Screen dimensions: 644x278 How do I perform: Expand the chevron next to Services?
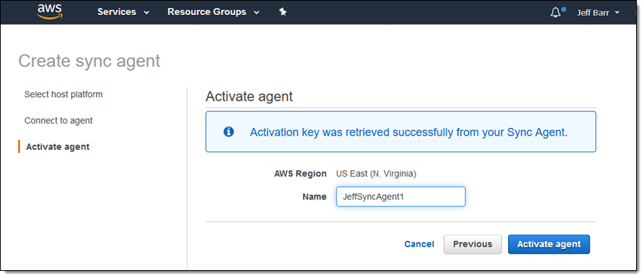click(x=146, y=13)
